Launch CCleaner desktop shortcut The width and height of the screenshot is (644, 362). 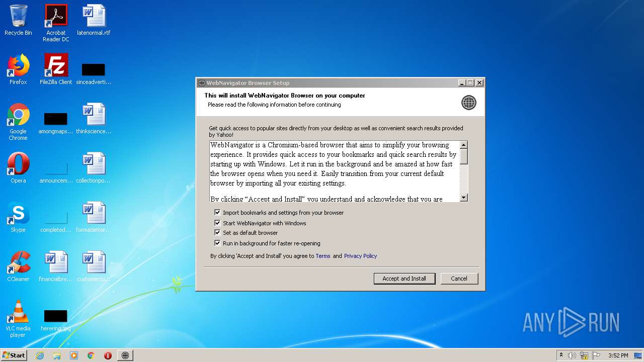tap(18, 266)
